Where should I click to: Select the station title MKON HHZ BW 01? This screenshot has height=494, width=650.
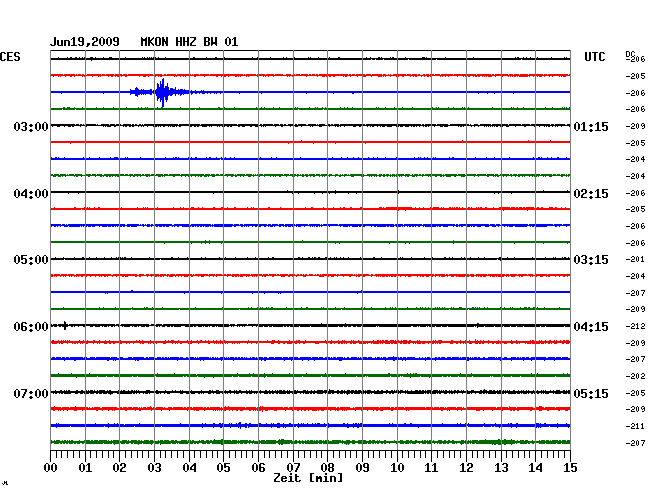pyautogui.click(x=189, y=42)
